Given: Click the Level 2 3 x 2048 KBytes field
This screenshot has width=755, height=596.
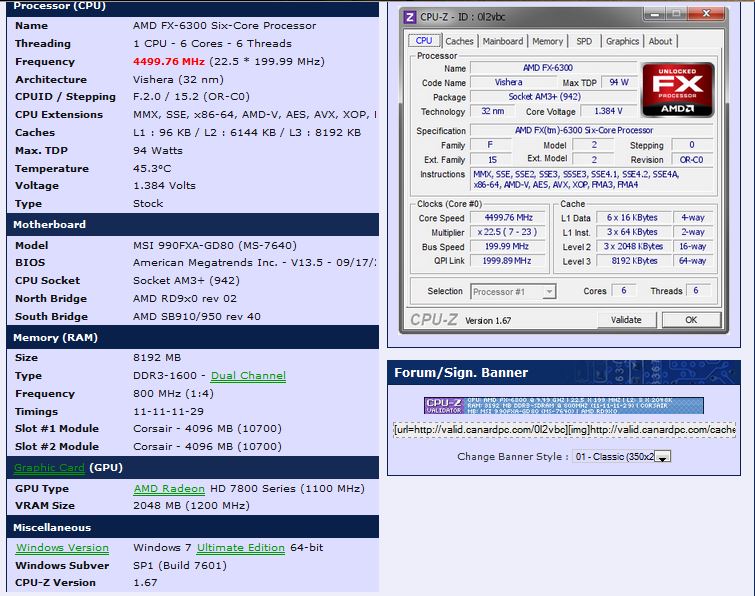Looking at the screenshot, I should point(634,246).
